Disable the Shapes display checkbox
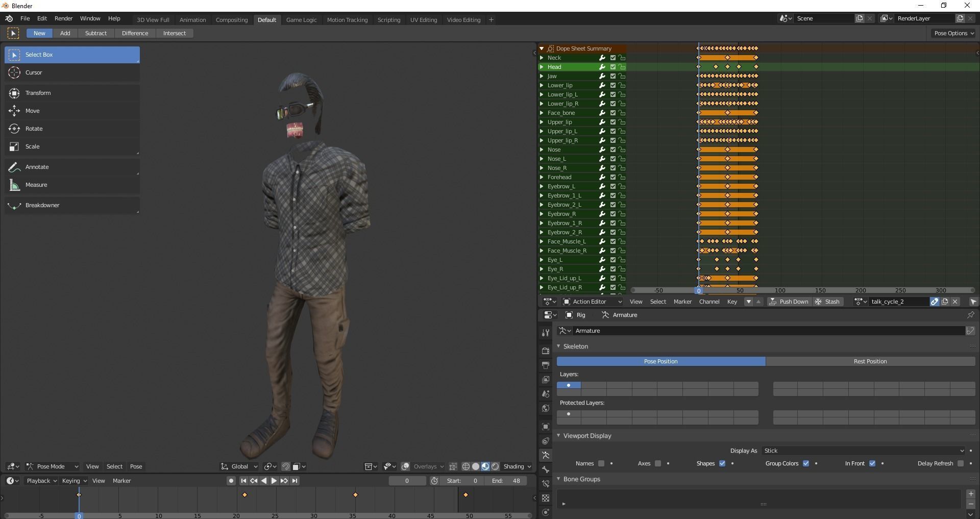 722,463
